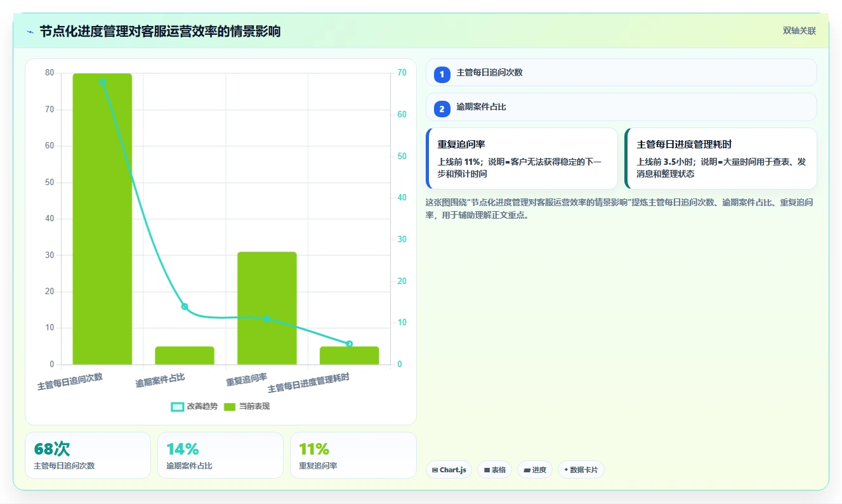
Task: Click the 重复追问率 x-axis label
Action: tap(246, 380)
